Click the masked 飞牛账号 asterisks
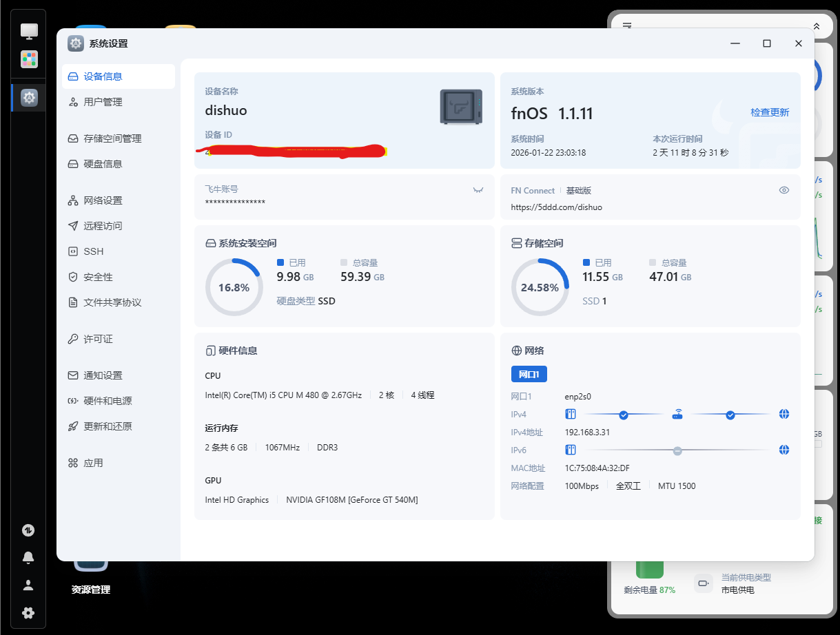This screenshot has width=840, height=635. (x=235, y=202)
